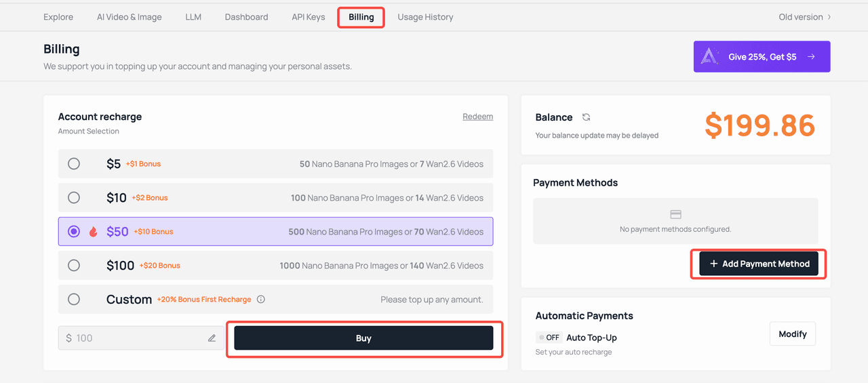This screenshot has width=868, height=383.
Task: Go to the Dashboard tab
Action: (x=246, y=17)
